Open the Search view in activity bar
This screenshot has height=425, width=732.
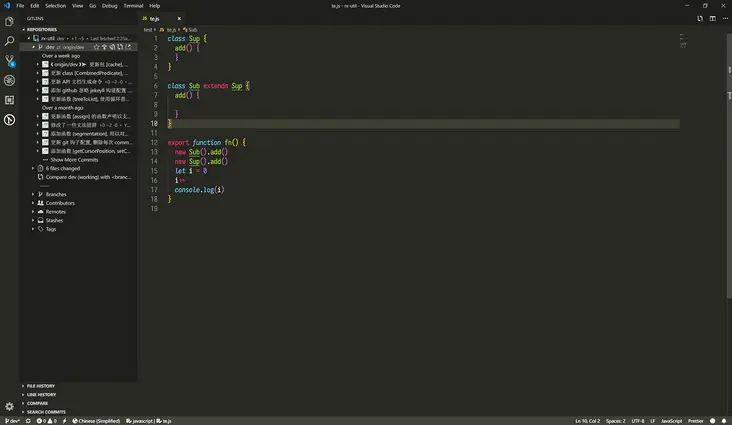point(9,41)
